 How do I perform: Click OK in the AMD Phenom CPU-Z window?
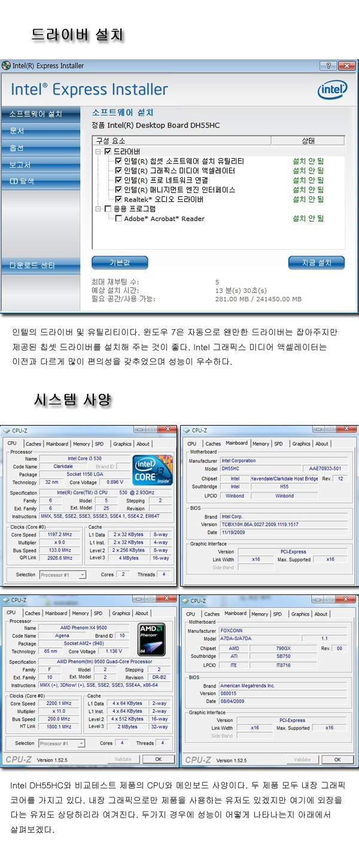tap(157, 759)
